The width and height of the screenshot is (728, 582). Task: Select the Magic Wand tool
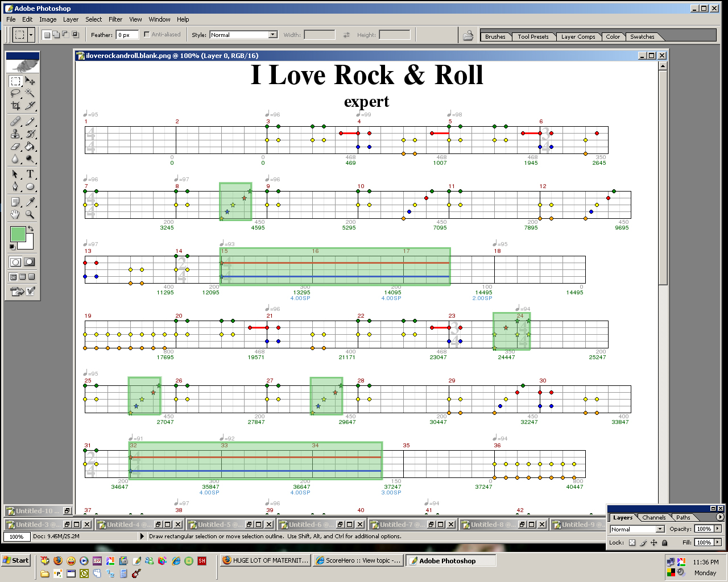(30, 93)
